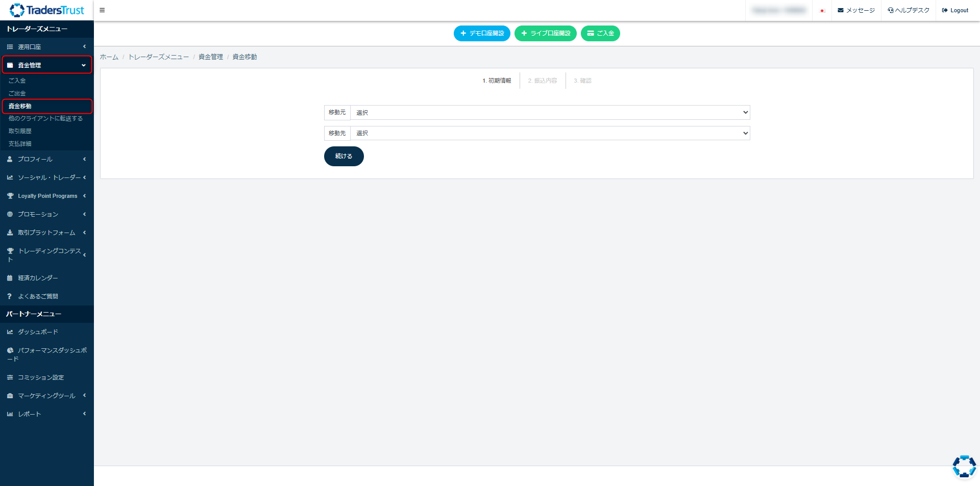Viewport: 980px width, 486px height.
Task: Expand the 運用口座 sidebar menu
Action: (x=46, y=47)
